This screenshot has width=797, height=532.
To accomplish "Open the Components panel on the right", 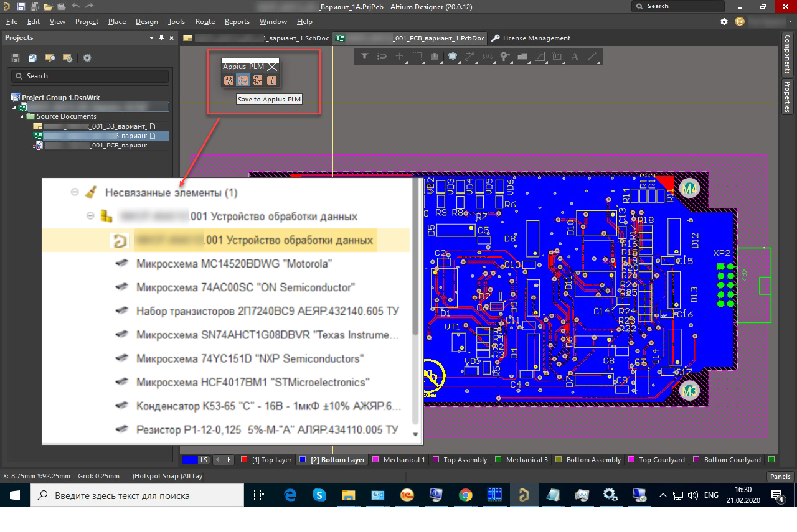I will (x=787, y=59).
